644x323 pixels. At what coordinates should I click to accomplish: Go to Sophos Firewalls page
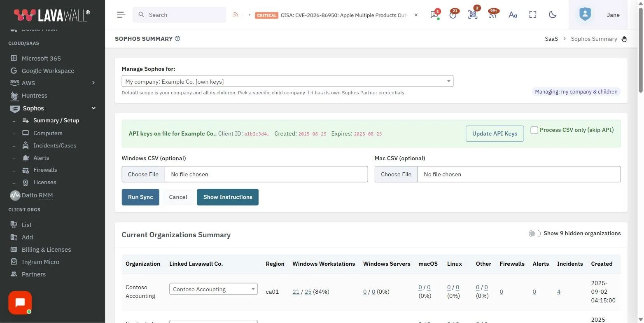click(45, 170)
